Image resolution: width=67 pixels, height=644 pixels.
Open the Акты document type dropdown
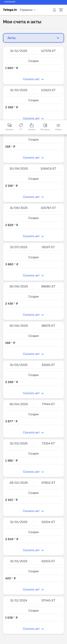[33, 38]
